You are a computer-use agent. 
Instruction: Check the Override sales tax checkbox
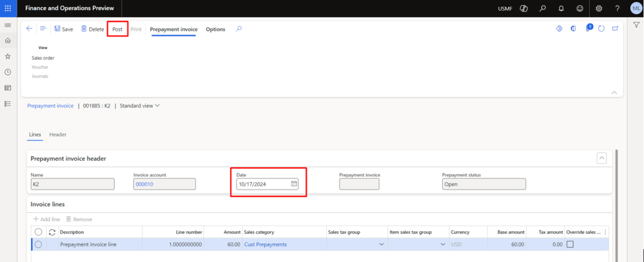coord(570,244)
